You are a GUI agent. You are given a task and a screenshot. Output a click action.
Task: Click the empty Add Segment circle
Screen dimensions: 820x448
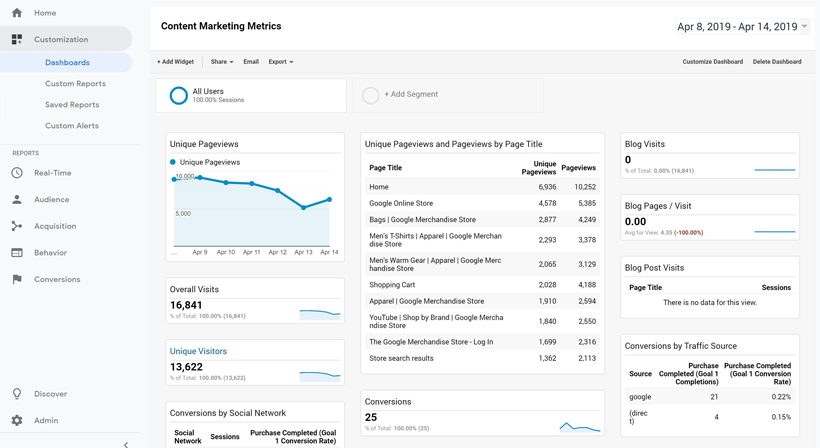click(370, 96)
